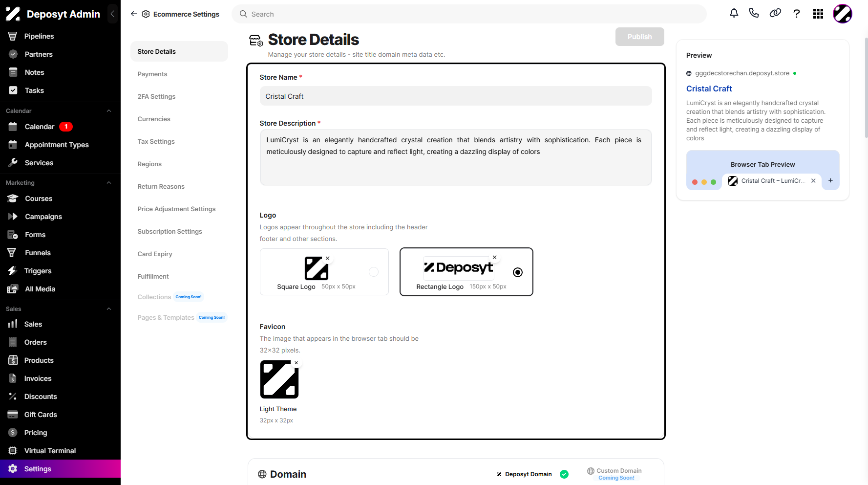
Task: Click the Light Theme favicon thumbnail
Action: [x=279, y=379]
